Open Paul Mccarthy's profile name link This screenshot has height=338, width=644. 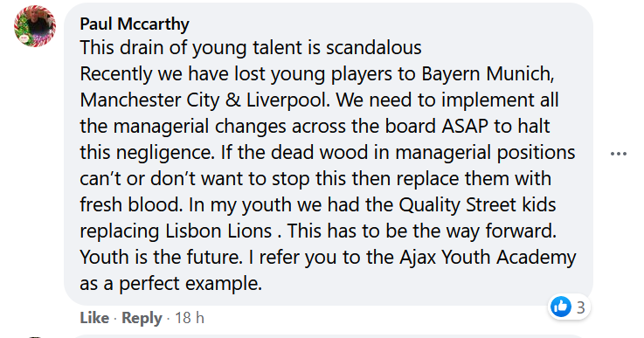pyautogui.click(x=135, y=24)
